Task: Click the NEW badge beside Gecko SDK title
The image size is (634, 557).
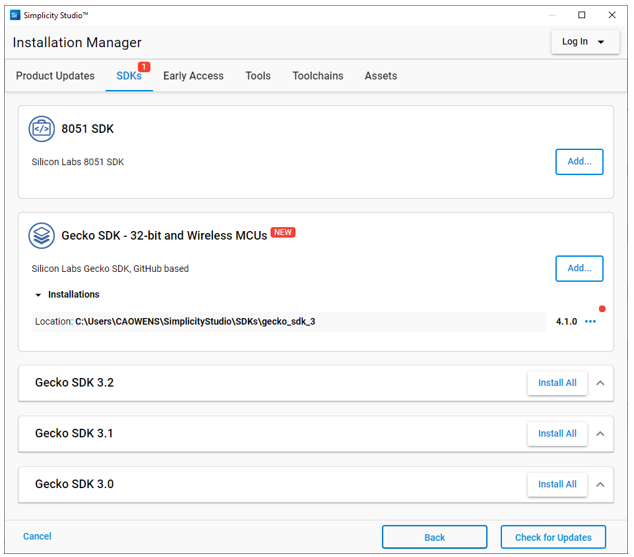Action: [x=283, y=233]
